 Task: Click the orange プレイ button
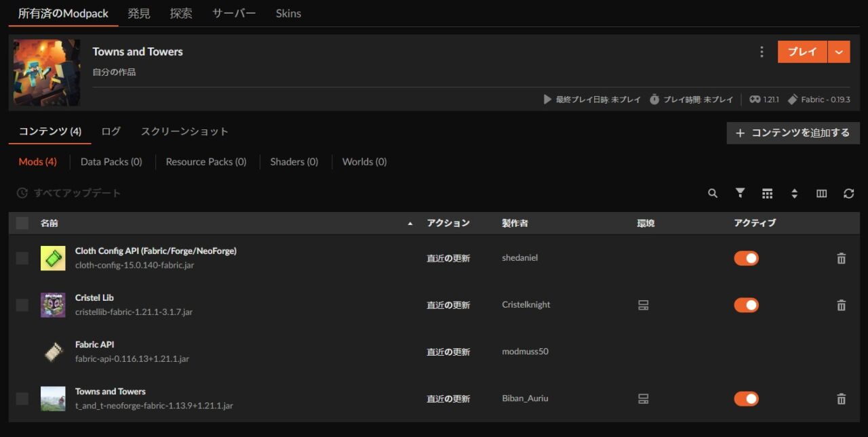pos(802,52)
